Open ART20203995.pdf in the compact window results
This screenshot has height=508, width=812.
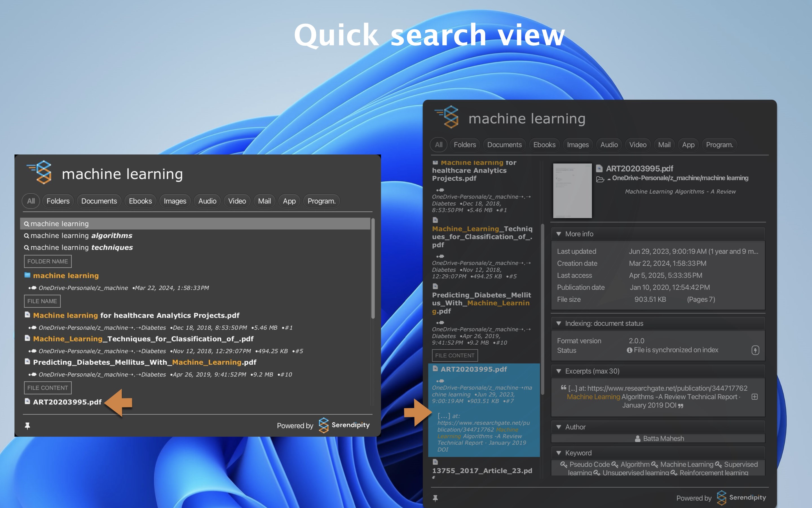pos(67,402)
